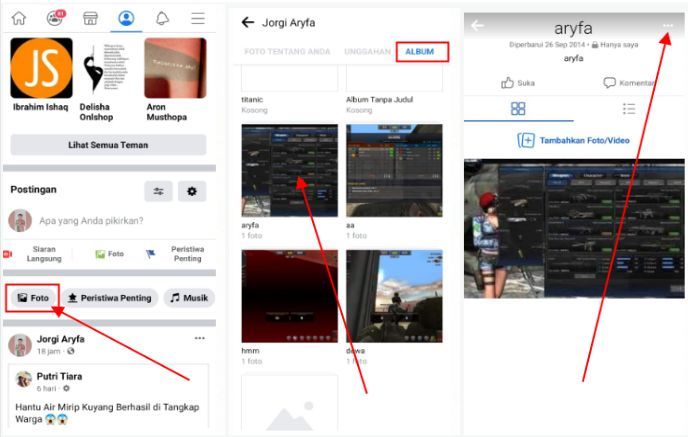Viewport: 688px width, 437px height.
Task: Open the hamburger menu icon
Action: [x=198, y=18]
